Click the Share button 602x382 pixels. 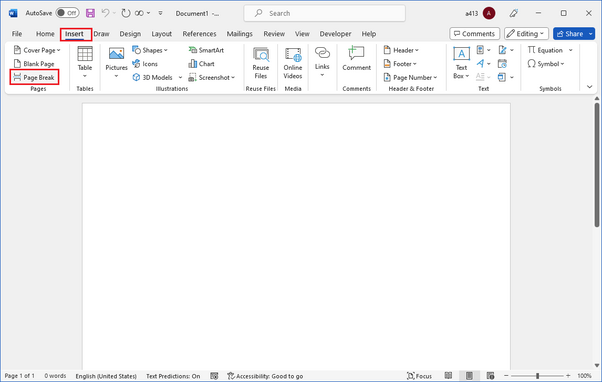[570, 34]
